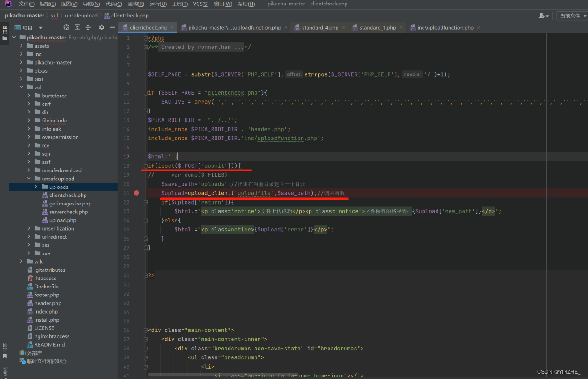Image resolution: width=588 pixels, height=379 pixels.
Task: Expand the inc folder
Action: pyautogui.click(x=21, y=54)
